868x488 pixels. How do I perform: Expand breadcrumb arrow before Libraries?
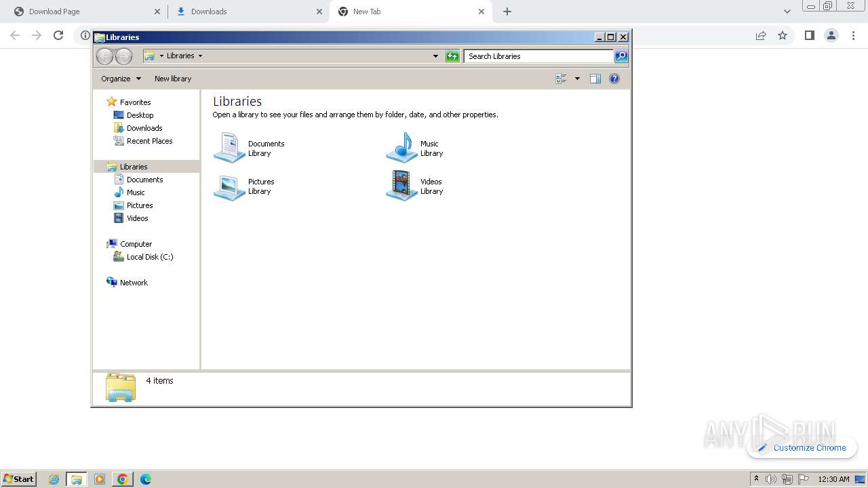click(x=161, y=56)
